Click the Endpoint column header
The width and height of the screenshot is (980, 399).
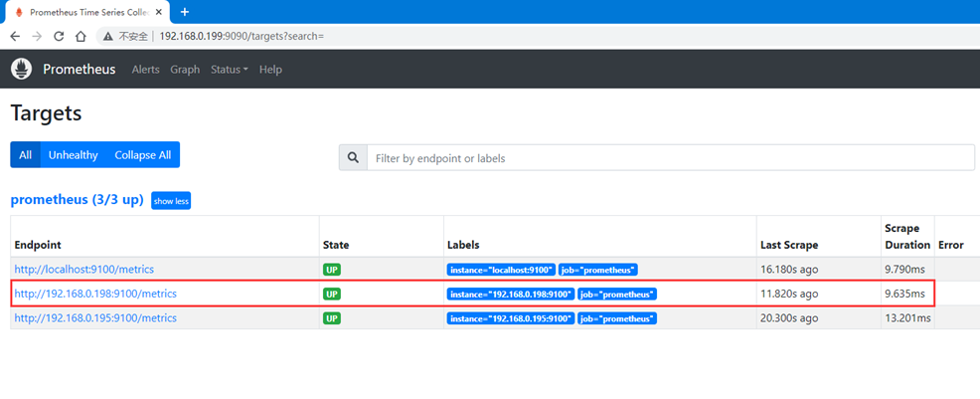click(38, 245)
